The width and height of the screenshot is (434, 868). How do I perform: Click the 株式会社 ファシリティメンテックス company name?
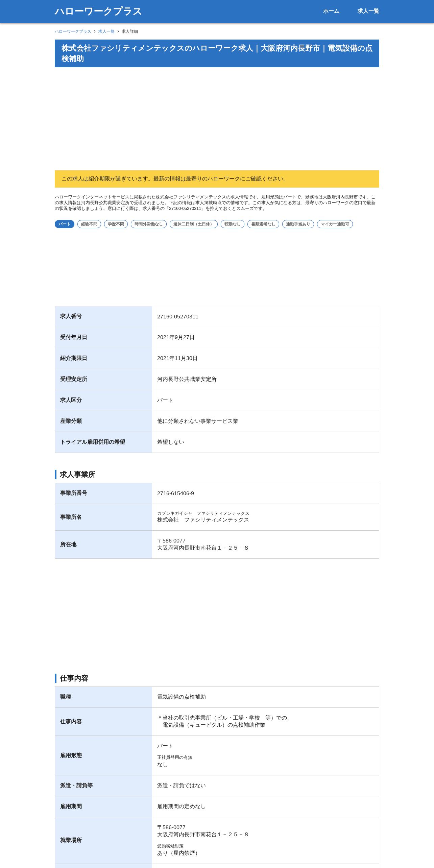(203, 520)
